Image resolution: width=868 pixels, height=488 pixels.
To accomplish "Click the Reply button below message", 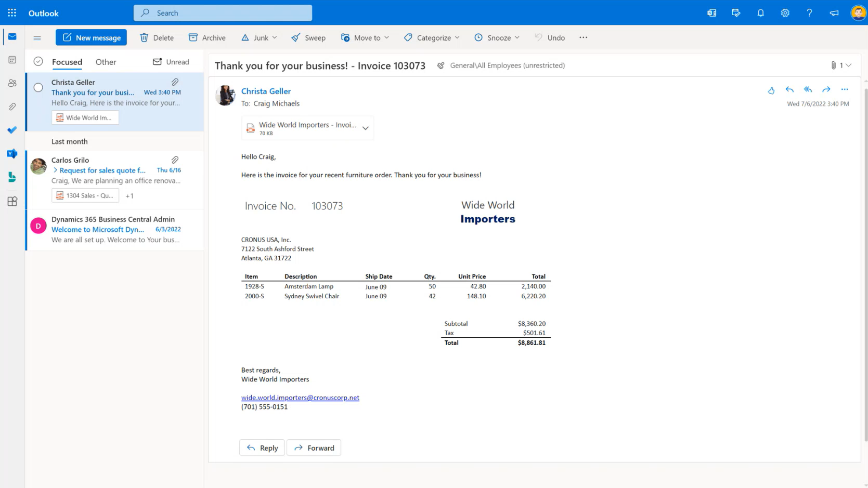I will pos(262,448).
